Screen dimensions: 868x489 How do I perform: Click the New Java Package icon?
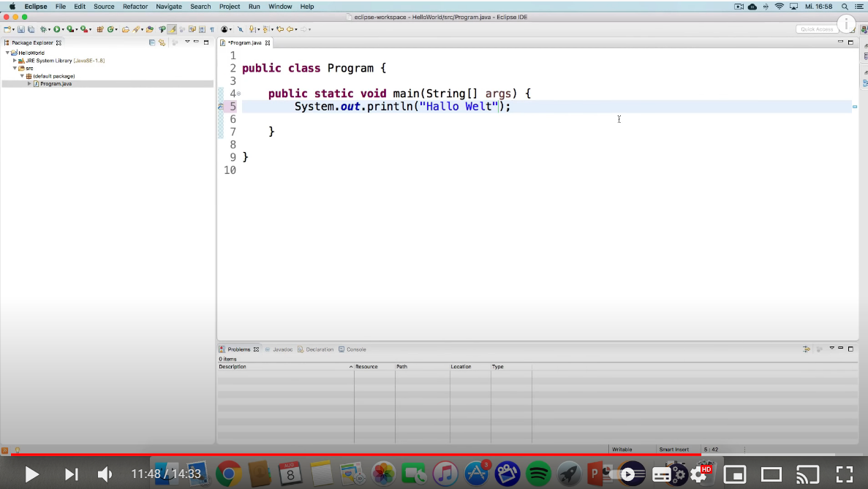(x=99, y=29)
